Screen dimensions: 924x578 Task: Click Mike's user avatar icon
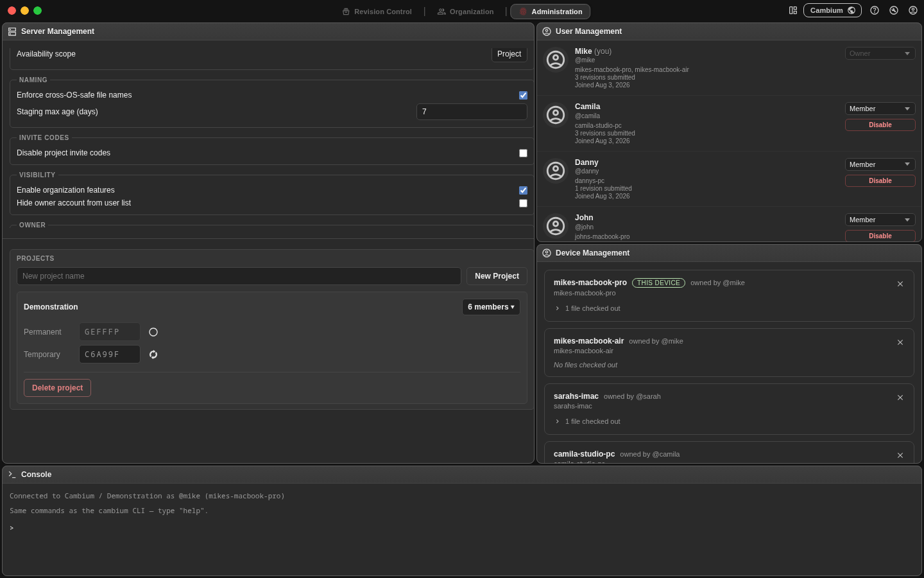tap(556, 60)
